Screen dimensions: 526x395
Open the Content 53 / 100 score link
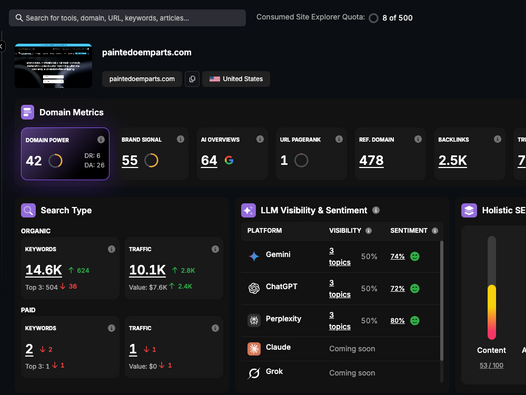point(491,365)
